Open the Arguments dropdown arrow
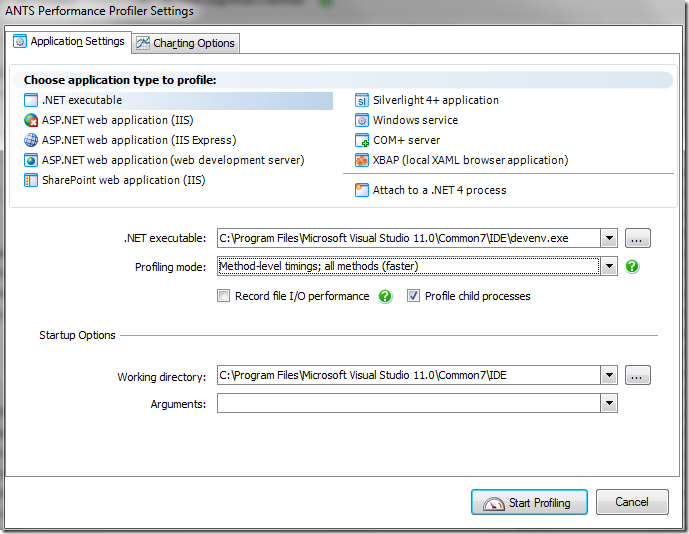Screen dimensions: 689x534 [x=609, y=403]
